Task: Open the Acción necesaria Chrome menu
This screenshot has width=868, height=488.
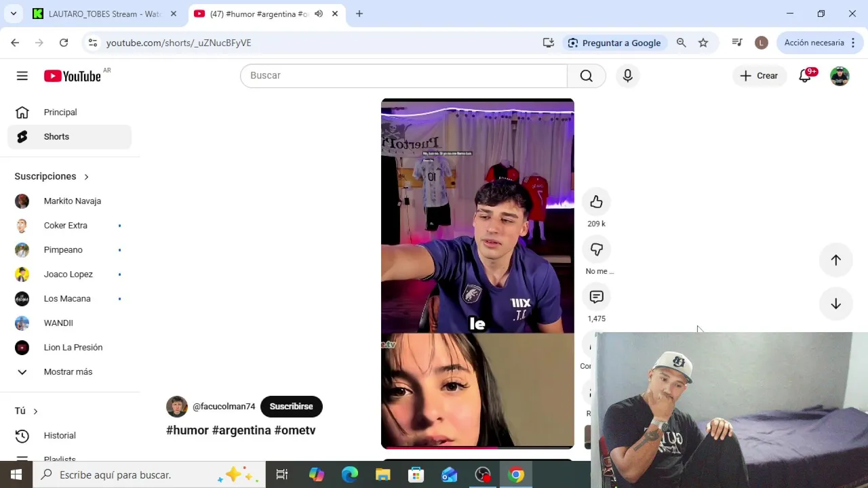Action: tap(820, 43)
